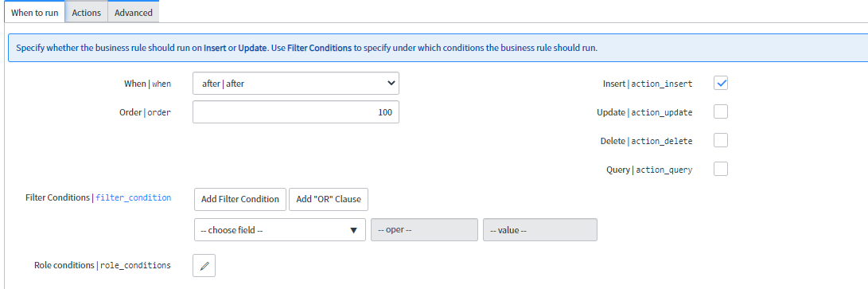The width and height of the screenshot is (868, 289).
Task: Switch to the Actions tab
Action: [x=87, y=12]
